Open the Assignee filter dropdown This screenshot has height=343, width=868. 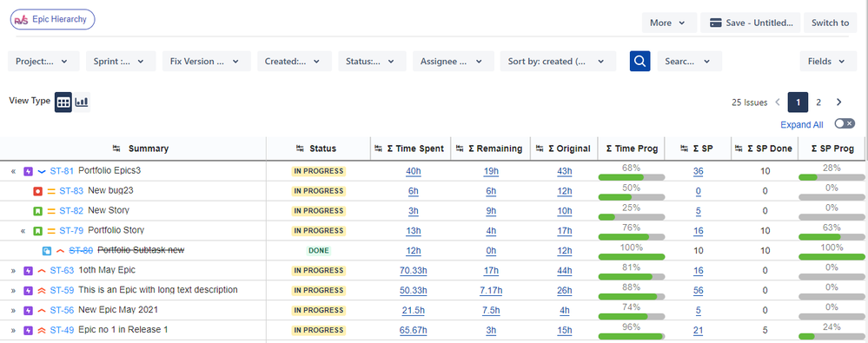click(454, 62)
